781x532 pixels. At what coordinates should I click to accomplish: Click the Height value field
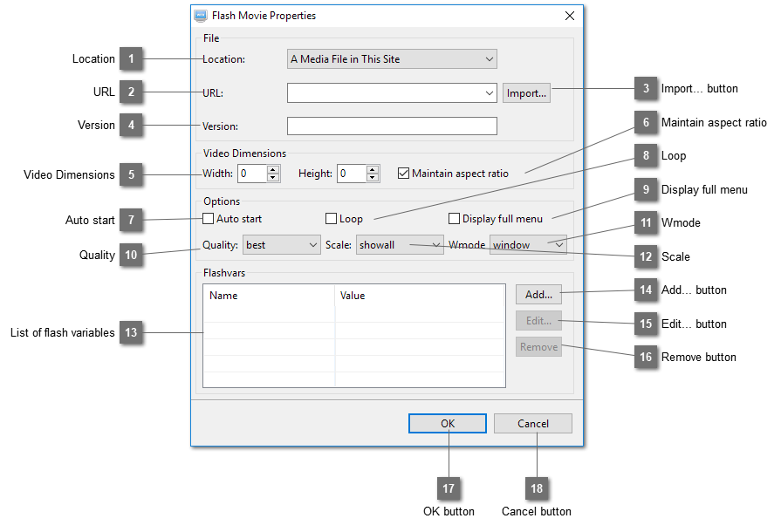pyautogui.click(x=353, y=174)
